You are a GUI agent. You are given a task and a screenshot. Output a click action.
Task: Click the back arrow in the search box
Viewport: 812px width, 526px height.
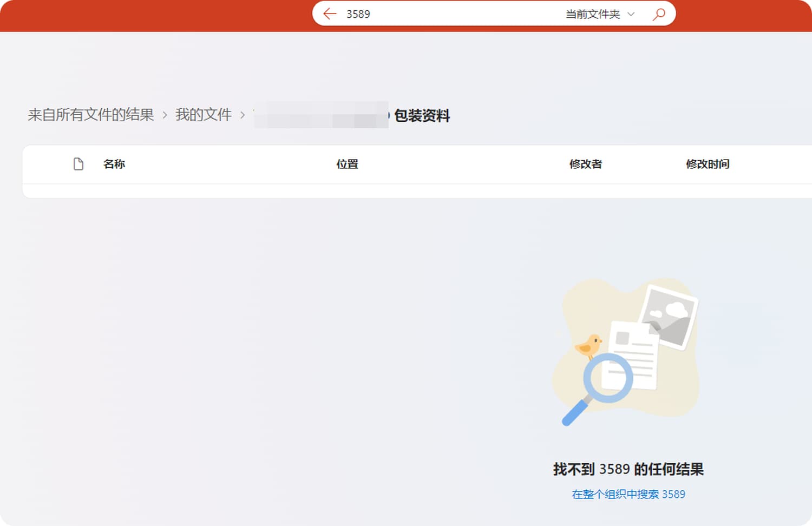[330, 14]
